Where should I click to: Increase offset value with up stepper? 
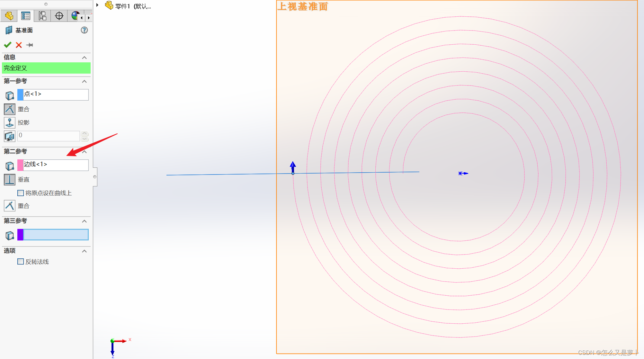point(85,133)
